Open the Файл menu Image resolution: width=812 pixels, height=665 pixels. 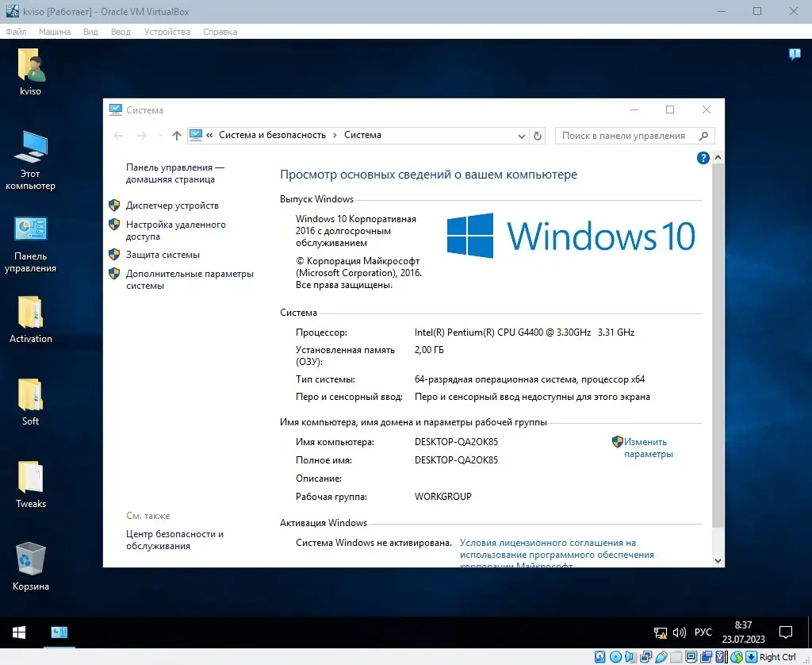[16, 32]
